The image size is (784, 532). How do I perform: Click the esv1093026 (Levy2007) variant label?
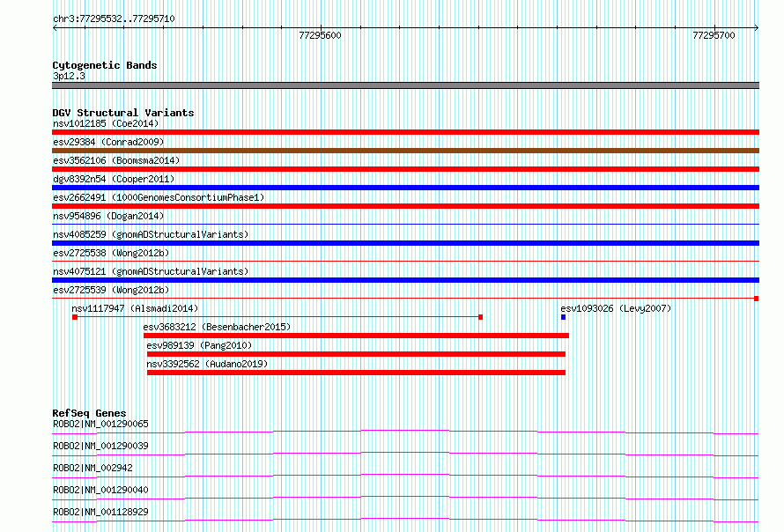(x=616, y=308)
